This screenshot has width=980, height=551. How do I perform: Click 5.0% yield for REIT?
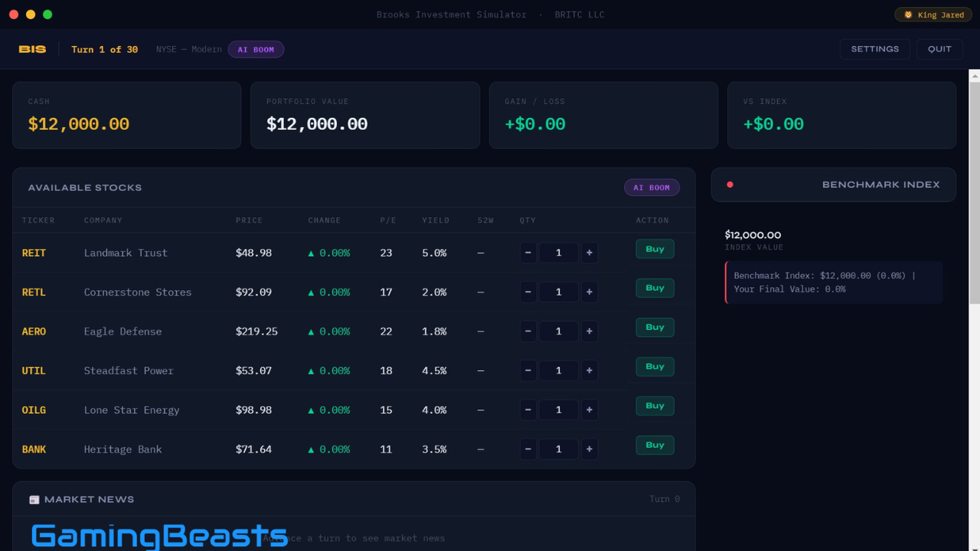434,253
